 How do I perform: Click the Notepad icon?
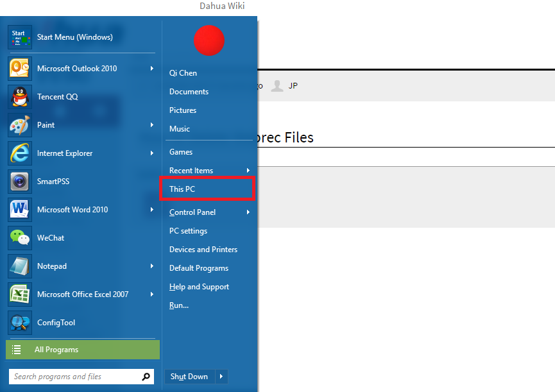(20, 266)
